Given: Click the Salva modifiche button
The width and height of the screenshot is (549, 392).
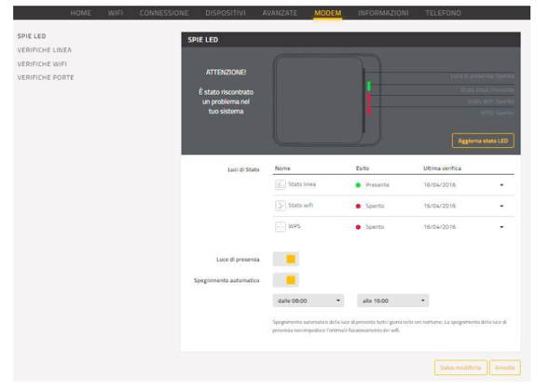Looking at the screenshot, I should click(460, 368).
